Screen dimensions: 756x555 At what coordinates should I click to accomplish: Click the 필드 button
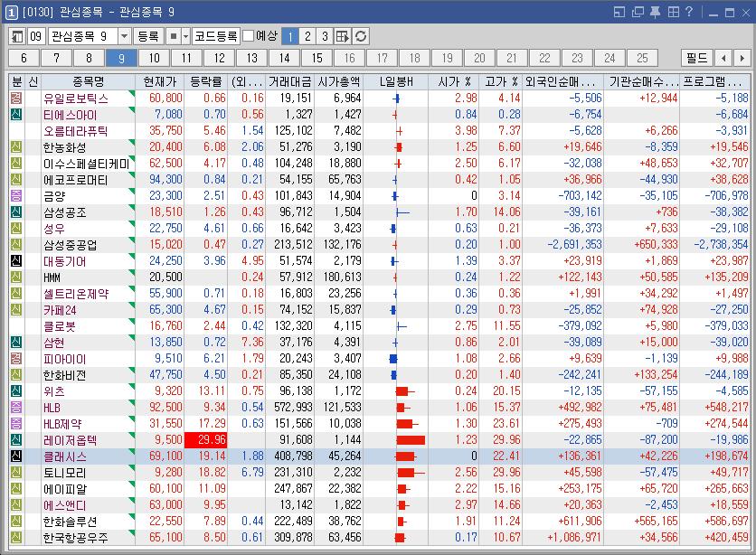pyautogui.click(x=697, y=58)
